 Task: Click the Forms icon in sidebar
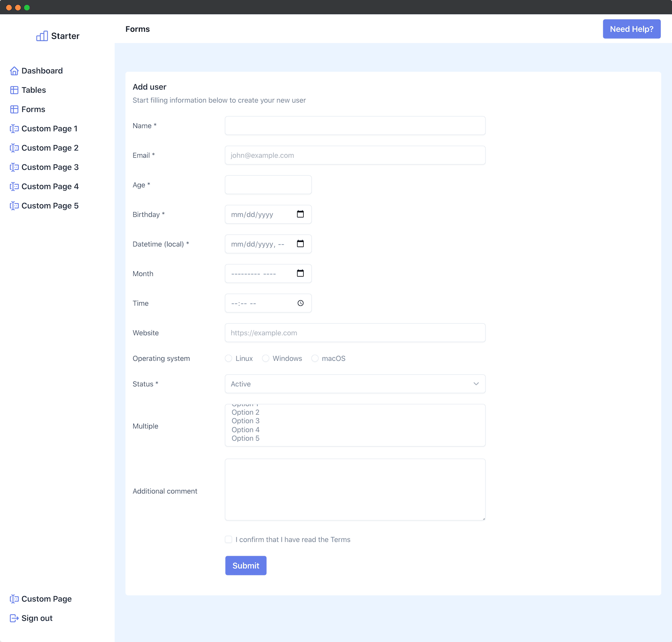(x=14, y=109)
